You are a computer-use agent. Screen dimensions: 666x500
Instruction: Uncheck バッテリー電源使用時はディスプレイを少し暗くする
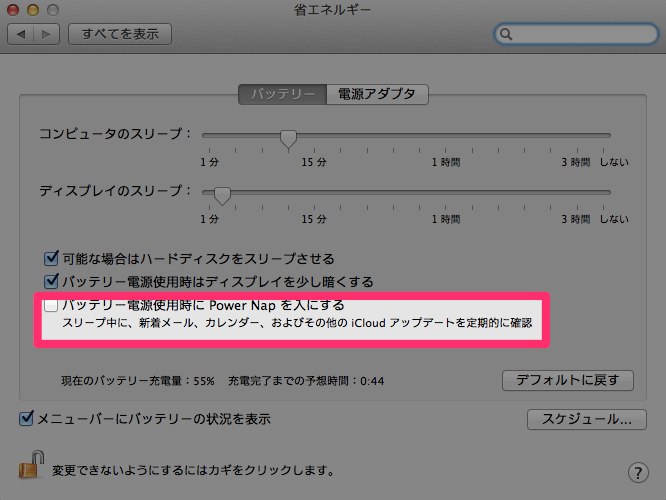[51, 281]
